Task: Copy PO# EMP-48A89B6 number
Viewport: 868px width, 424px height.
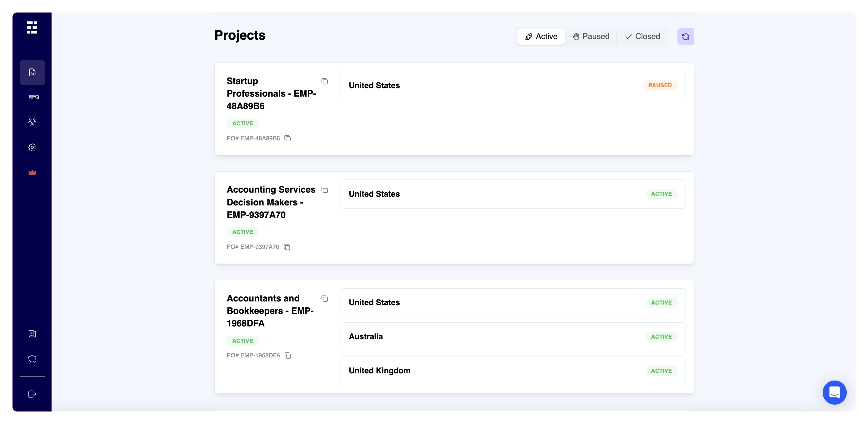Action: click(x=288, y=138)
